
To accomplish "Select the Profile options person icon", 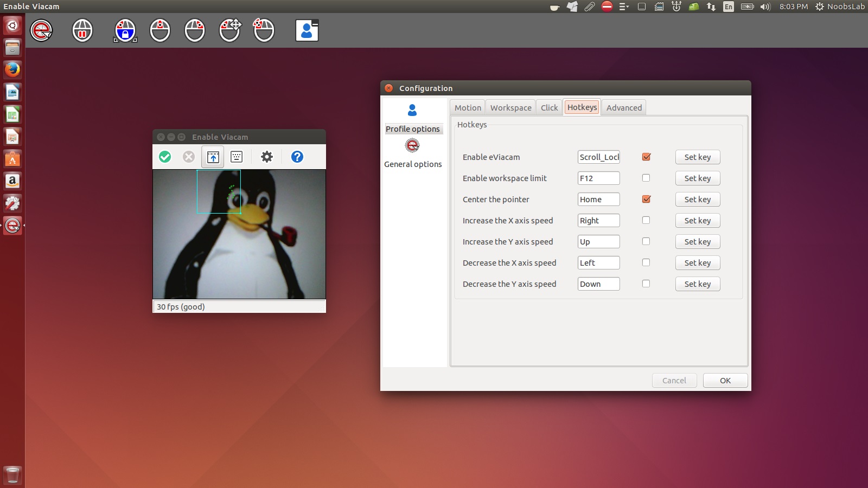I will point(412,110).
